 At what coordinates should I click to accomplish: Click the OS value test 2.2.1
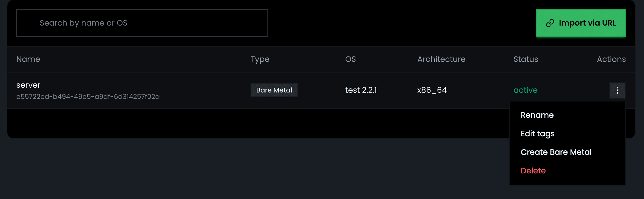click(361, 90)
